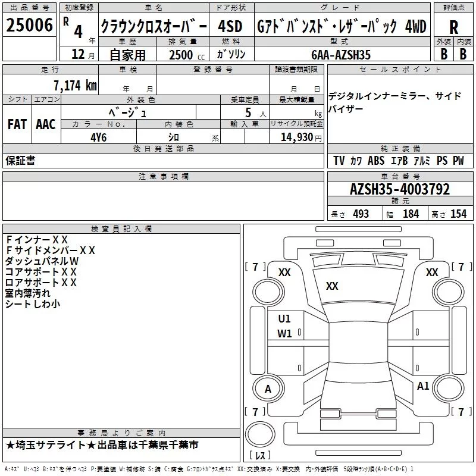
Task: Click the AAC air conditioner cell
Action: click(x=45, y=124)
